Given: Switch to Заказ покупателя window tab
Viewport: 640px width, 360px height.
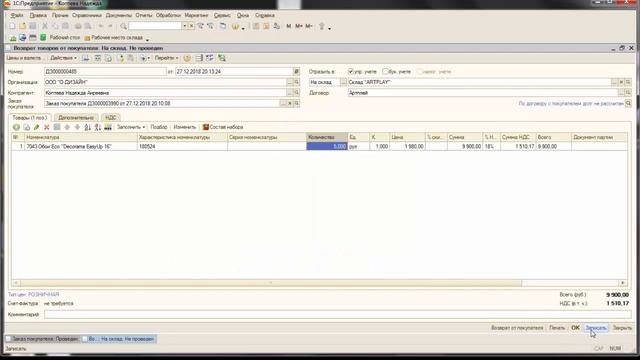Looking at the screenshot, I should pos(42,339).
